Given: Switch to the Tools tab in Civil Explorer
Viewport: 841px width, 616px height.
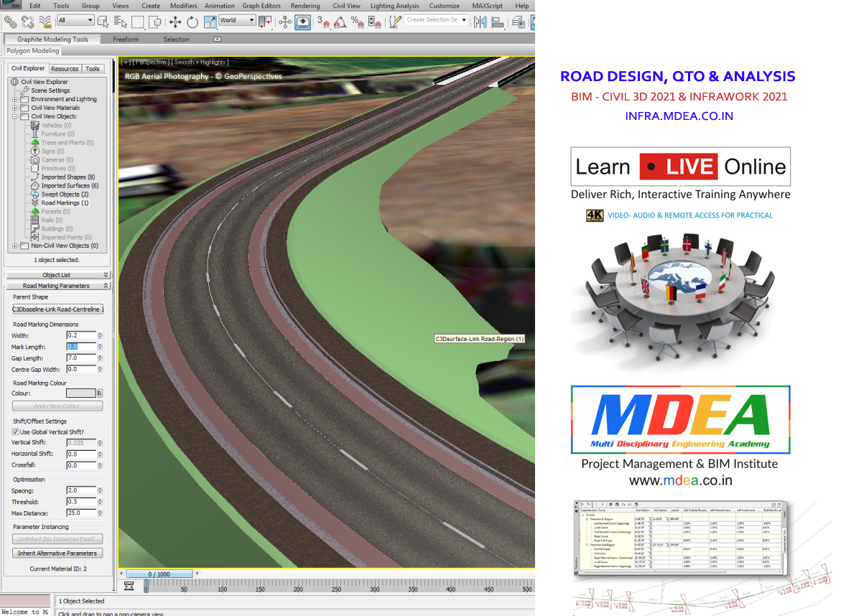Looking at the screenshot, I should [92, 69].
